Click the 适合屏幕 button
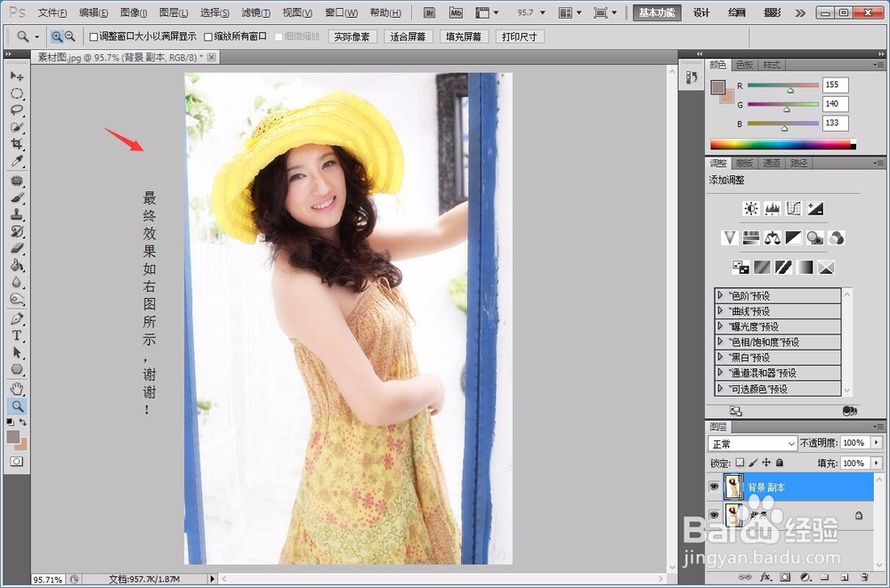This screenshot has width=890, height=588. click(408, 36)
